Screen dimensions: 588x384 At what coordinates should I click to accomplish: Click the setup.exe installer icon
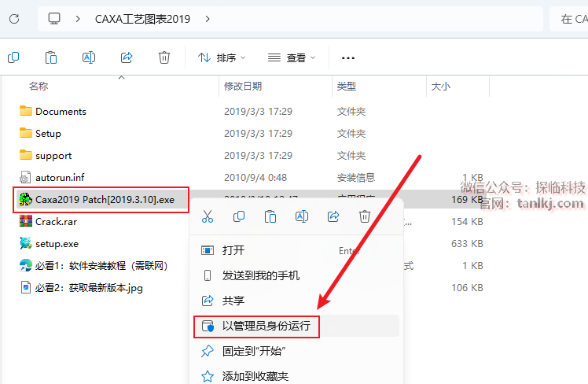[x=25, y=243]
